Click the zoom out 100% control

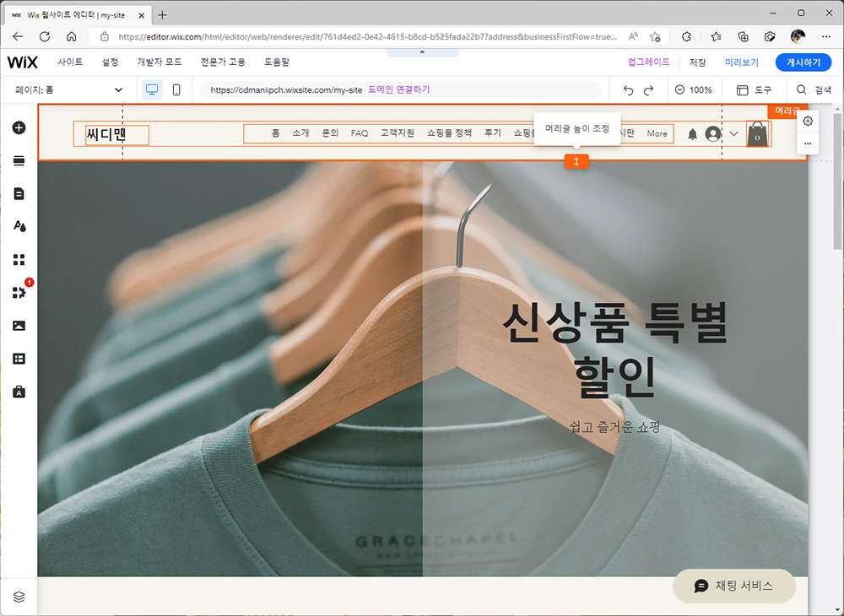click(693, 89)
